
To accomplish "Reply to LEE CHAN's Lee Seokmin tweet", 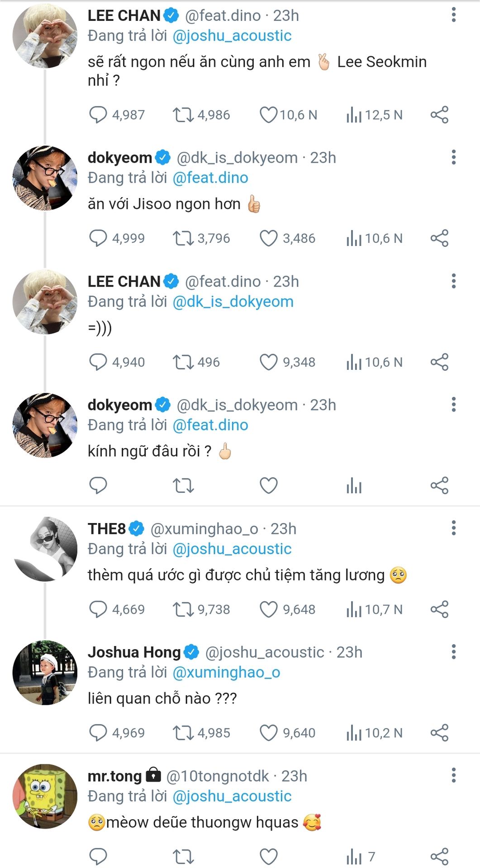I will coord(98,115).
